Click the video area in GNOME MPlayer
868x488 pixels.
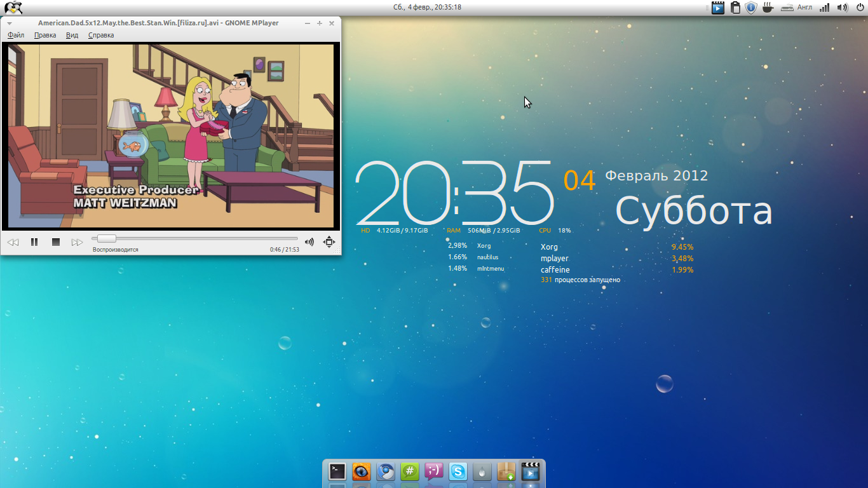pos(170,136)
